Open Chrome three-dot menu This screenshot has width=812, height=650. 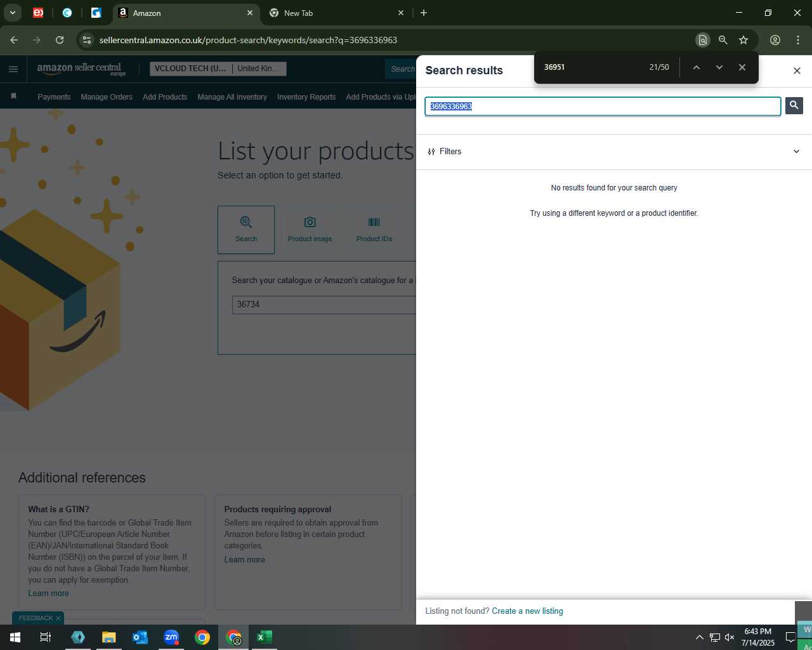click(798, 40)
